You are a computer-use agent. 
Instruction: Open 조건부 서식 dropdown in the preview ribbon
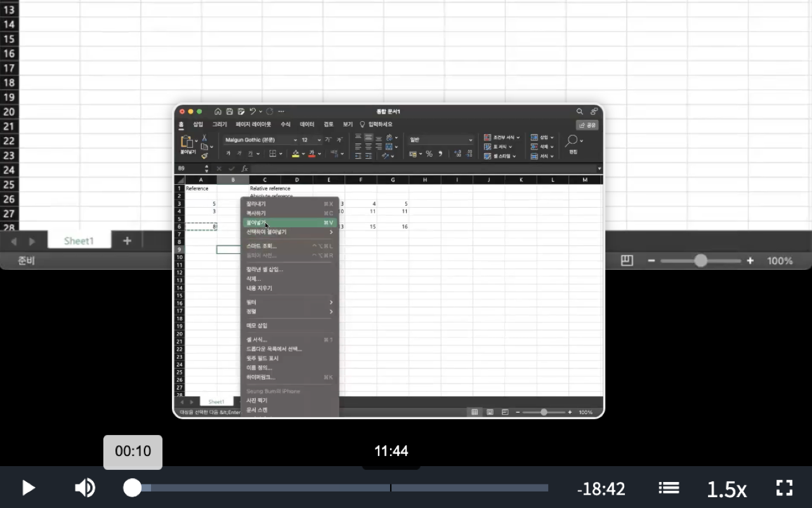point(502,137)
